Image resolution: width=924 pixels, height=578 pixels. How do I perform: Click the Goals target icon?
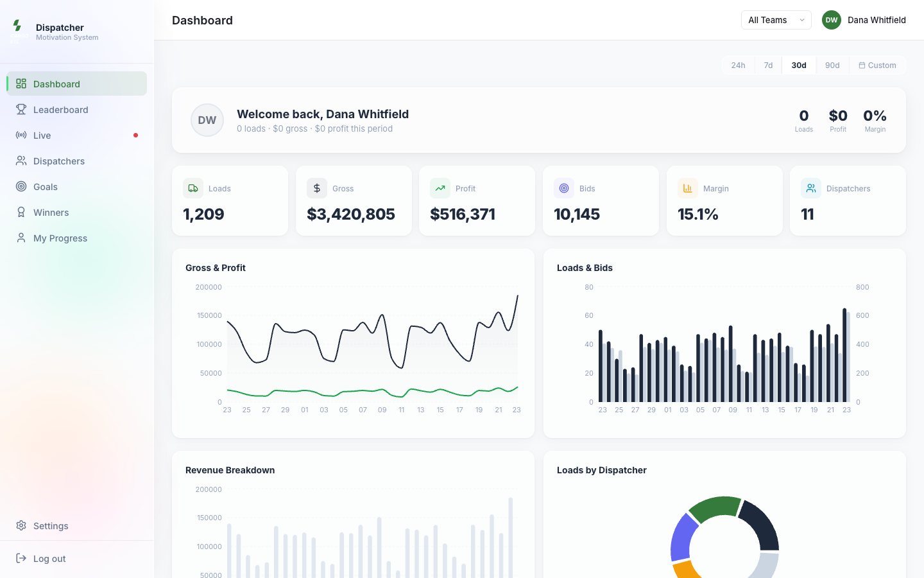coord(21,186)
